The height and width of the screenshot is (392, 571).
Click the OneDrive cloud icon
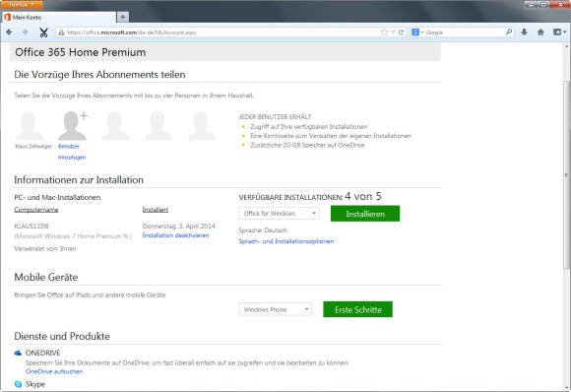(18, 353)
